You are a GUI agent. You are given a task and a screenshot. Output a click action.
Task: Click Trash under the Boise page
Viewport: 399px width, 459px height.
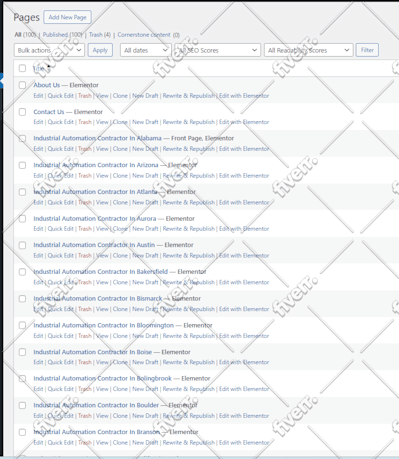85,362
